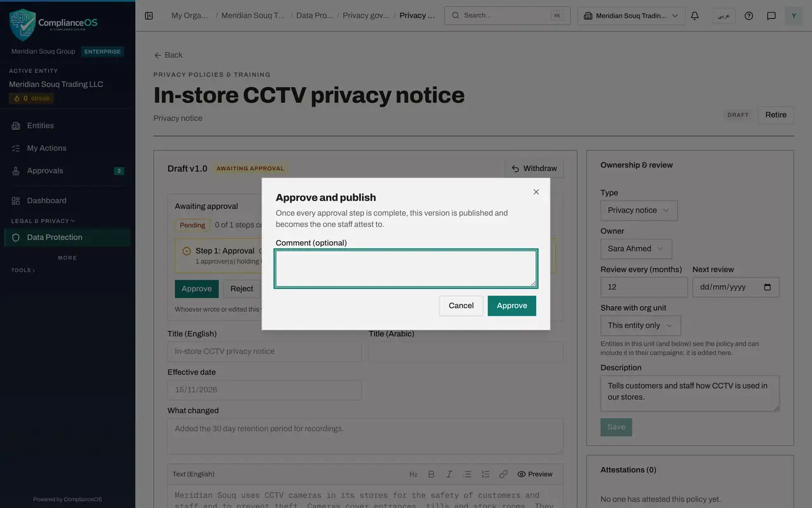Go to My Actions in the sidebar

[67, 148]
